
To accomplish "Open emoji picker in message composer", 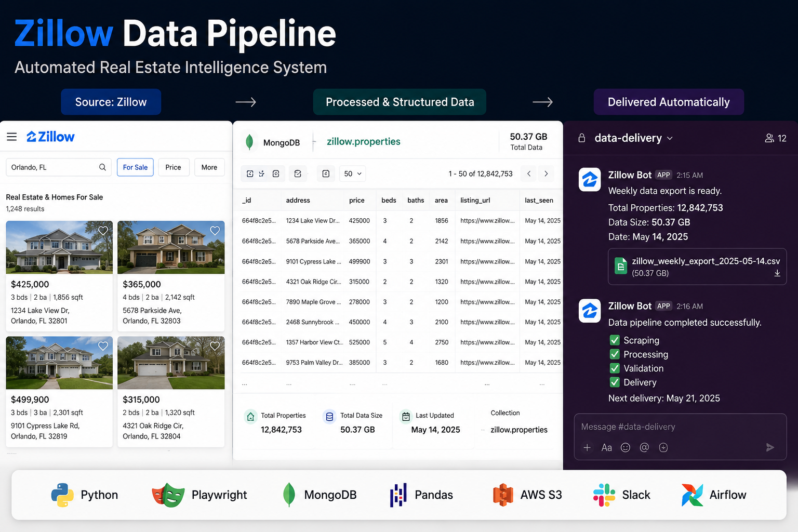I will (626, 447).
